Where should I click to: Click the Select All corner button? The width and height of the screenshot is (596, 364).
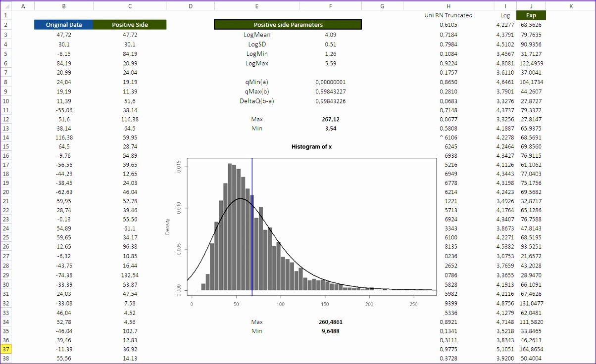click(x=6, y=5)
